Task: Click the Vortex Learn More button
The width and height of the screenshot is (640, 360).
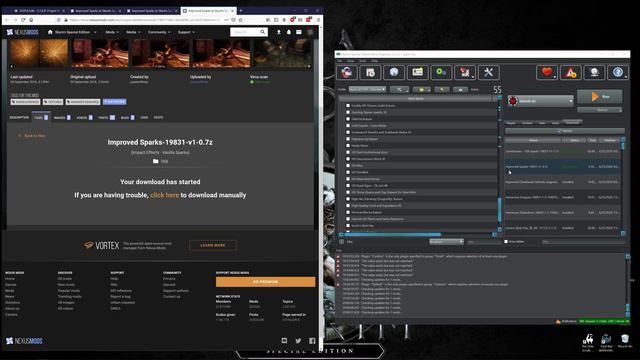Action: (x=213, y=245)
